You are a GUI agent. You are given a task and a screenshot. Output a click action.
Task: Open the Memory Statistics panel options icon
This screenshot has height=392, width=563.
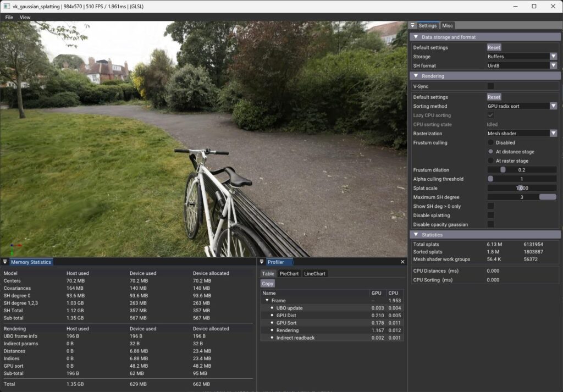tap(5, 262)
